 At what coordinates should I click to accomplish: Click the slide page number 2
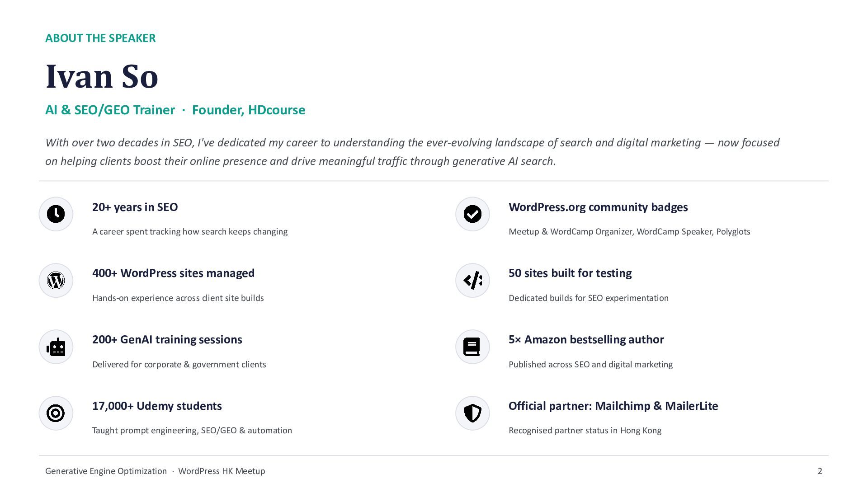pyautogui.click(x=820, y=471)
